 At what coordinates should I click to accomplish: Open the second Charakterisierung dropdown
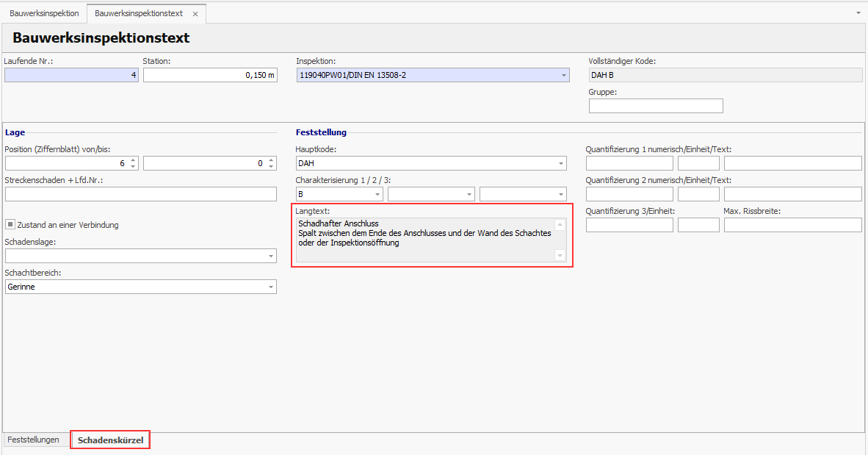pyautogui.click(x=469, y=195)
